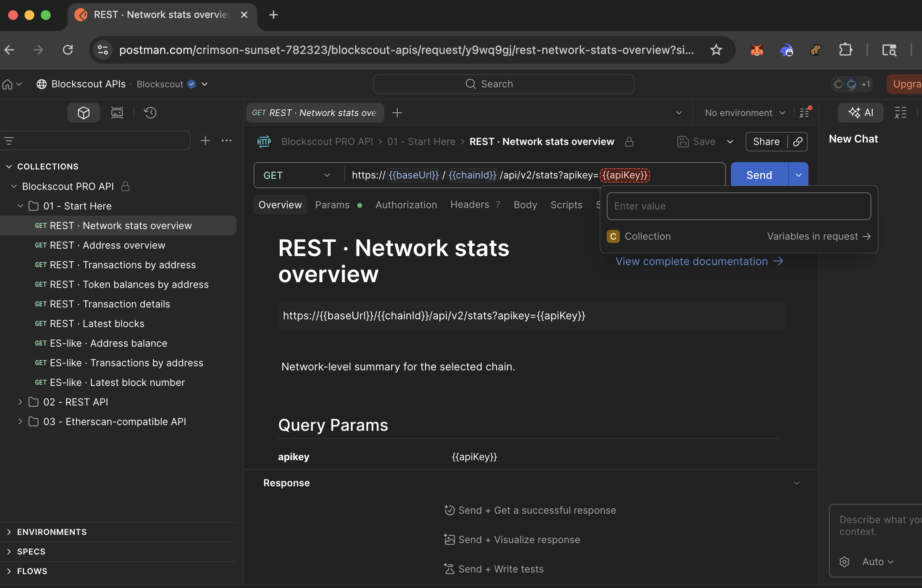Click the Save button
The image size is (922, 588).
(x=696, y=142)
